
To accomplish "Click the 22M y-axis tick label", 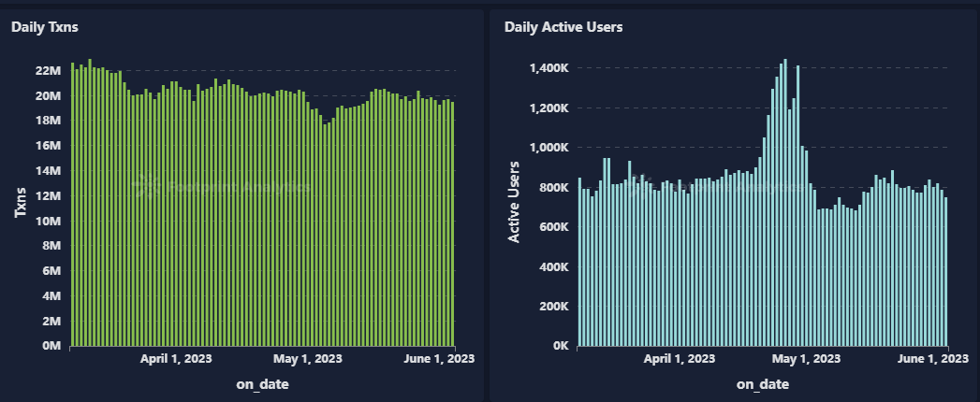I will click(48, 71).
